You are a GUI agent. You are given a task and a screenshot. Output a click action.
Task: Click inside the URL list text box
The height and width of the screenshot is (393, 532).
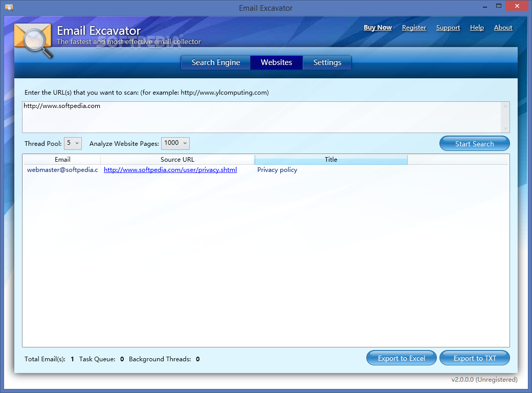pyautogui.click(x=261, y=117)
